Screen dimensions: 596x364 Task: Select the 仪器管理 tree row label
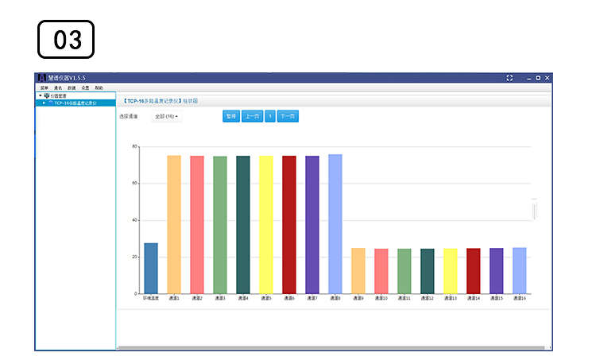click(x=58, y=95)
